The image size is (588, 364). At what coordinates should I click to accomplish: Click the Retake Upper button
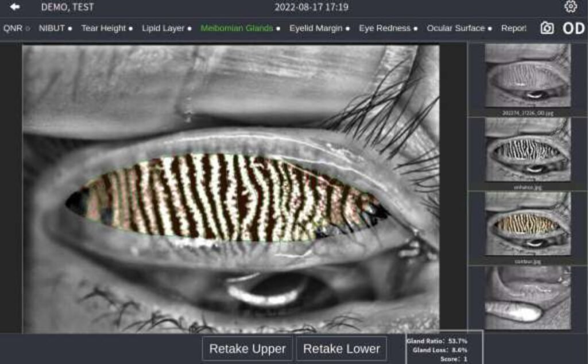247,348
